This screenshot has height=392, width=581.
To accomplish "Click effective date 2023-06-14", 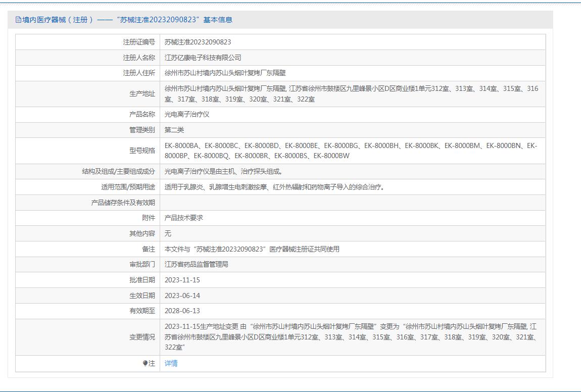I will [182, 296].
